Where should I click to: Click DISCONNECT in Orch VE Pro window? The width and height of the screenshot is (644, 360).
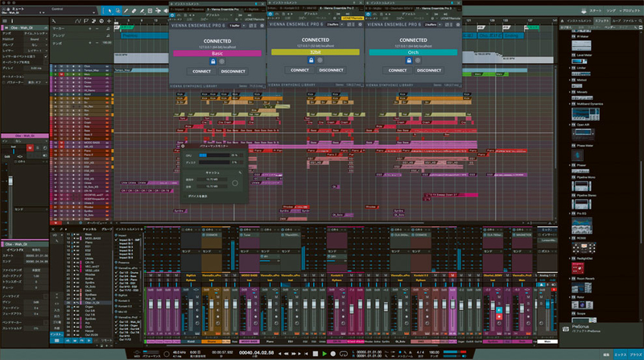tap(429, 70)
